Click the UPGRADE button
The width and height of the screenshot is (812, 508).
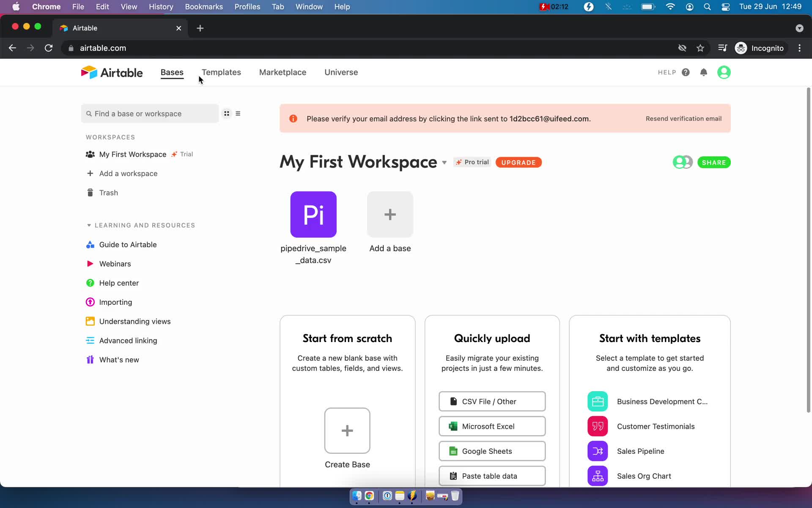coord(517,162)
